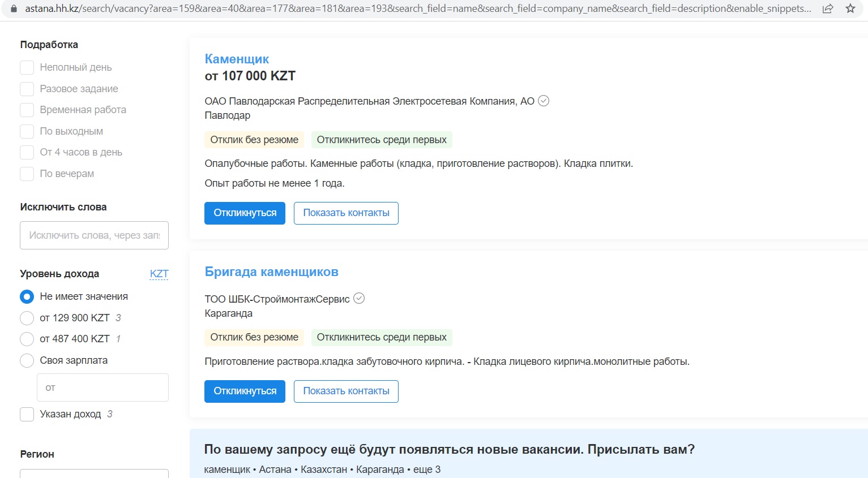Bookmark this page with the star icon
Viewport: 868px width, 478px height.
[x=850, y=8]
